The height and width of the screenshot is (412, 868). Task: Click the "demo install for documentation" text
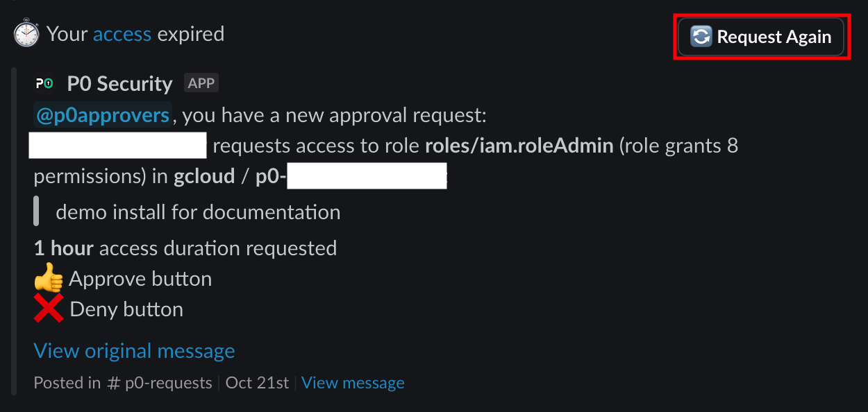[198, 212]
